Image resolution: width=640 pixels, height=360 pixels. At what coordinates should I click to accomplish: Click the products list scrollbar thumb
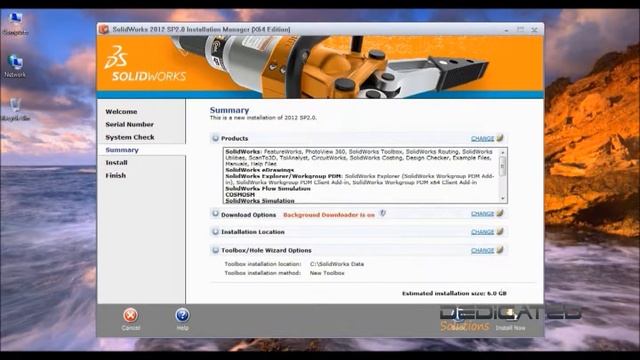click(x=502, y=166)
